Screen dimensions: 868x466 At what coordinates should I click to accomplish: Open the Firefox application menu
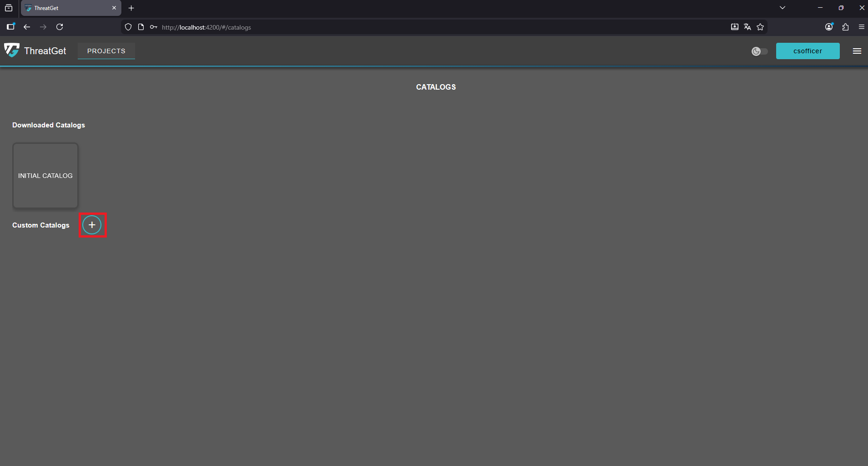point(861,27)
